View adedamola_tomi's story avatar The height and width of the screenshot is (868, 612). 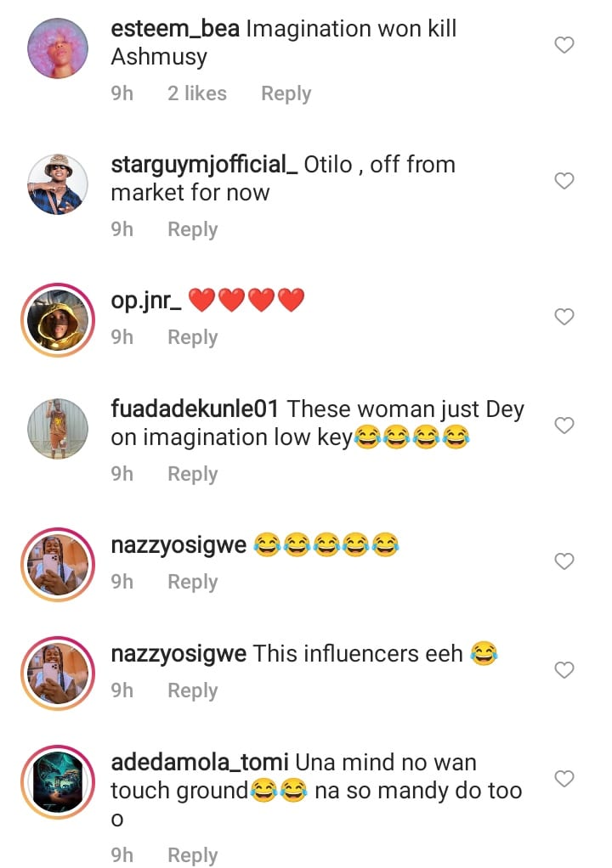(x=58, y=781)
